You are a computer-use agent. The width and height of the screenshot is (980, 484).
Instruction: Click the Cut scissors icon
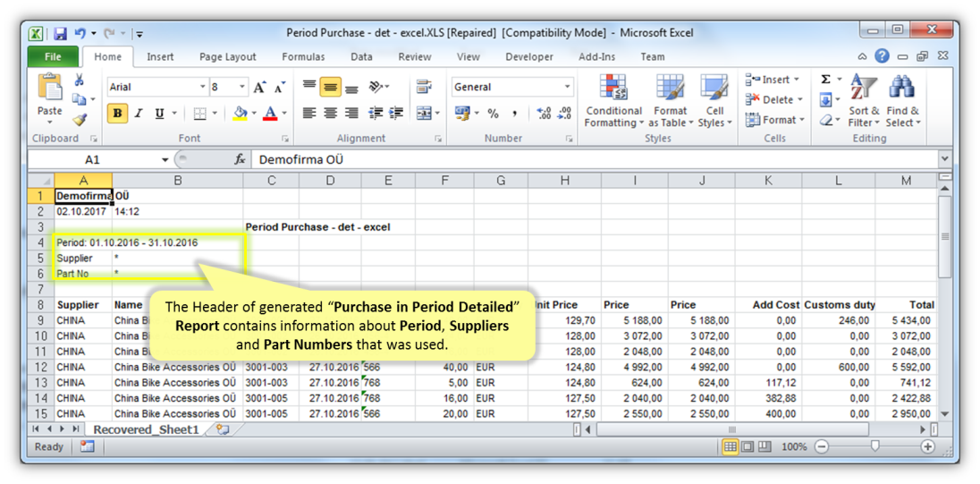[x=80, y=80]
